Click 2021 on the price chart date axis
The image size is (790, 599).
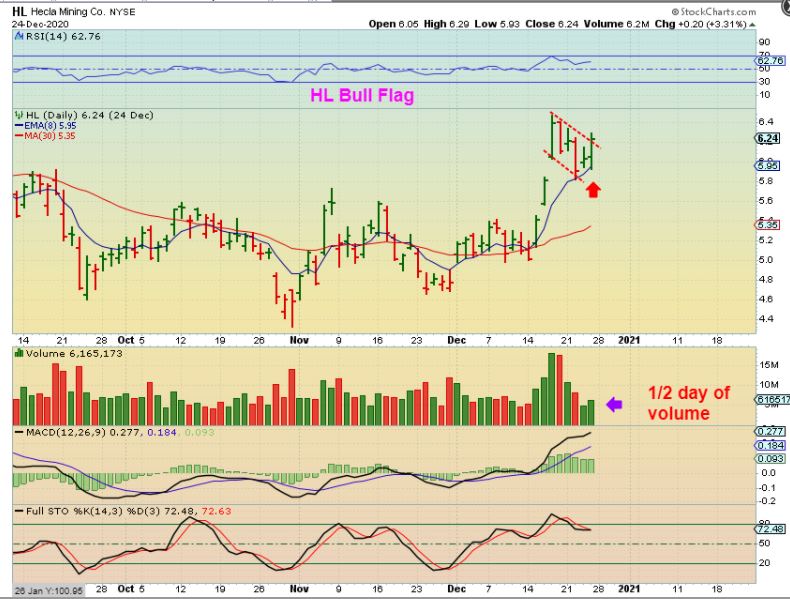click(628, 341)
